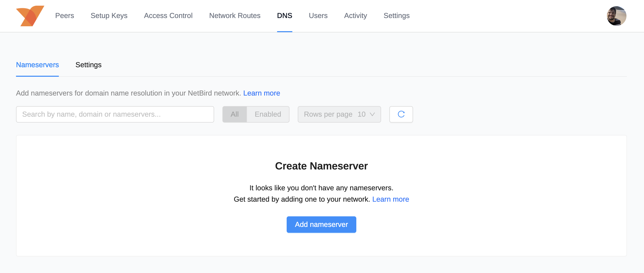
Task: Show all nameservers with the All filter
Action: tap(235, 114)
